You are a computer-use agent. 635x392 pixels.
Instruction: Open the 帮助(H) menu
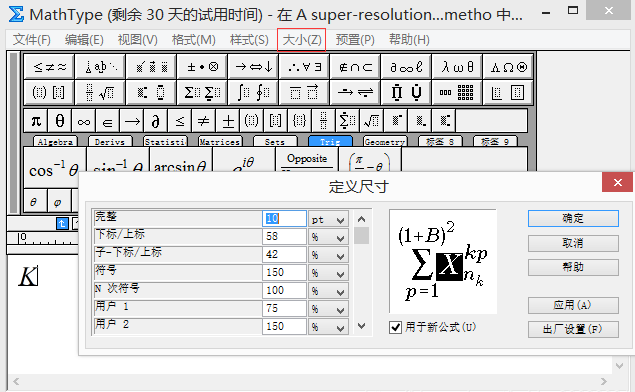click(x=409, y=40)
